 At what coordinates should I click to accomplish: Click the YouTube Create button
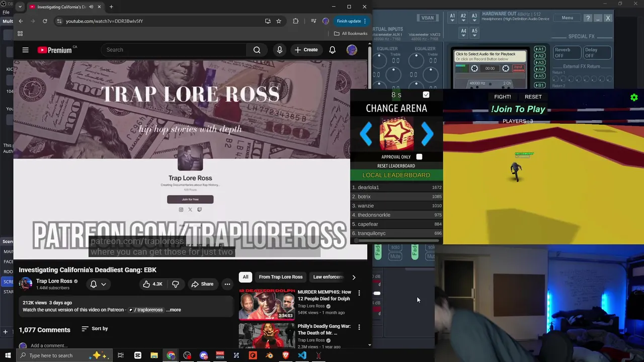306,50
